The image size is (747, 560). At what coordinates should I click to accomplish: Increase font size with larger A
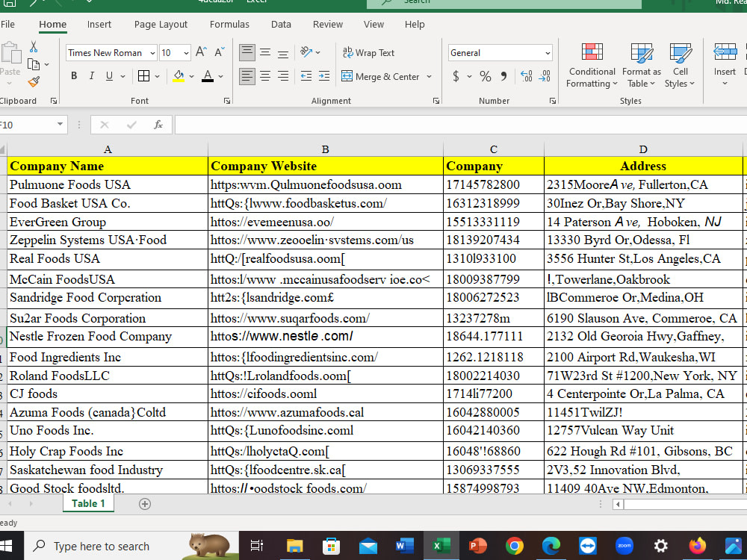201,52
